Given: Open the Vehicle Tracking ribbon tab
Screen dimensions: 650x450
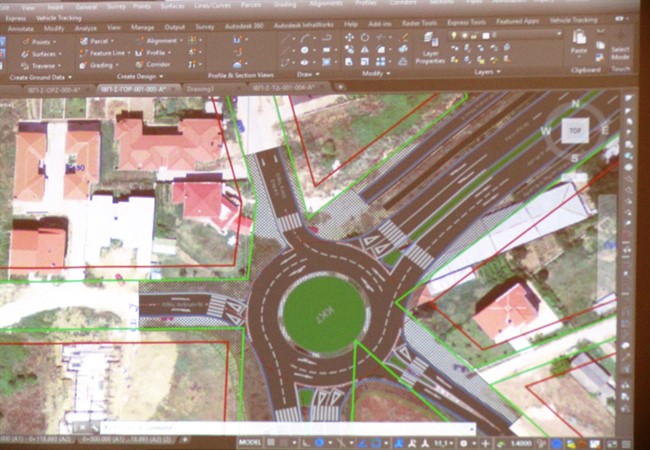Looking at the screenshot, I should [x=60, y=18].
